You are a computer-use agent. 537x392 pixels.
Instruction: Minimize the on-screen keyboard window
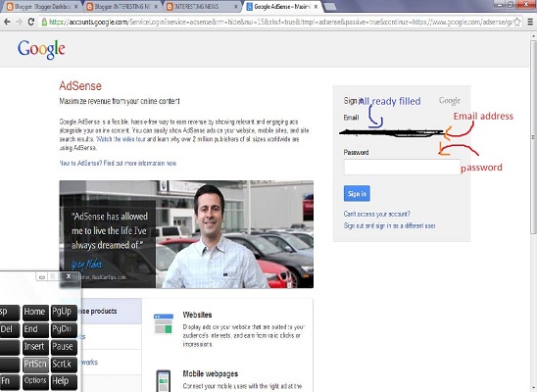(x=42, y=276)
